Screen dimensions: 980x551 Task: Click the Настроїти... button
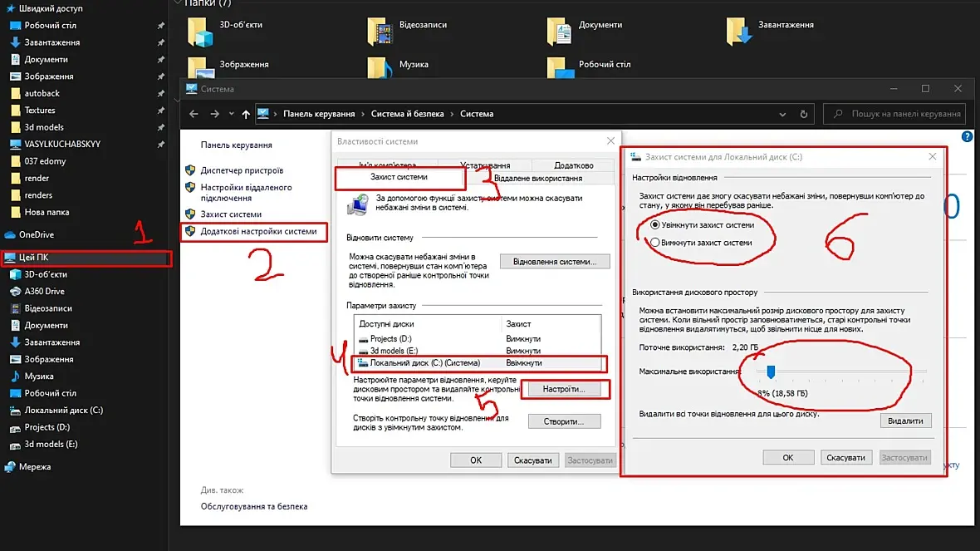564,389
